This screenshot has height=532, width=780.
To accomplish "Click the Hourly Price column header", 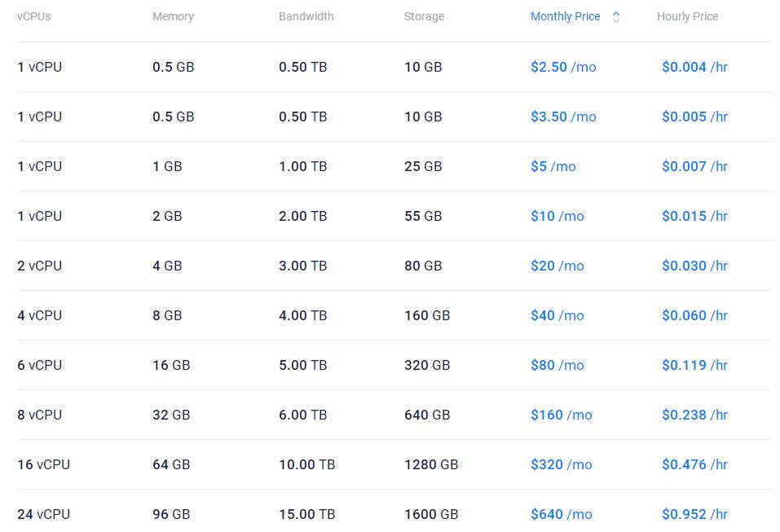I will (x=687, y=17).
